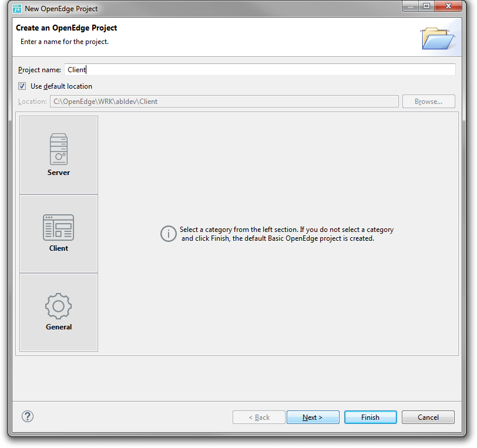Click the New OpenEdge Project title text
This screenshot has height=448, width=477.
[61, 9]
